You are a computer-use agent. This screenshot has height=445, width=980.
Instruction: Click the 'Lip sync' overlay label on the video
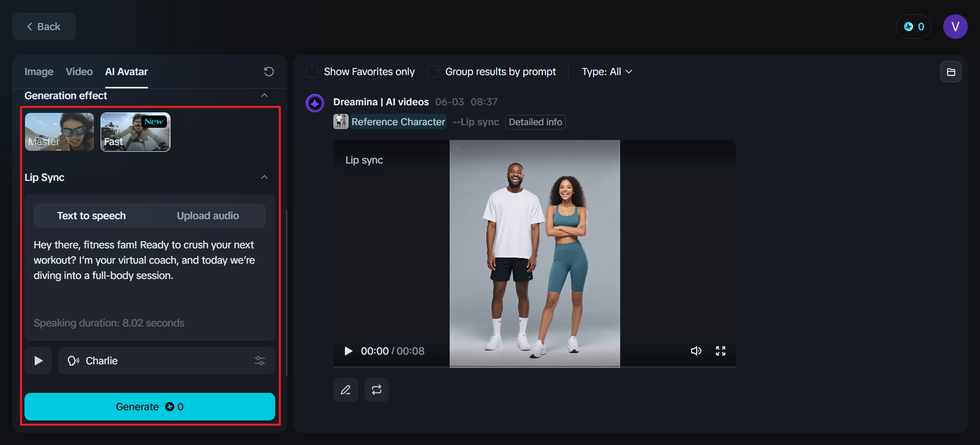point(364,160)
